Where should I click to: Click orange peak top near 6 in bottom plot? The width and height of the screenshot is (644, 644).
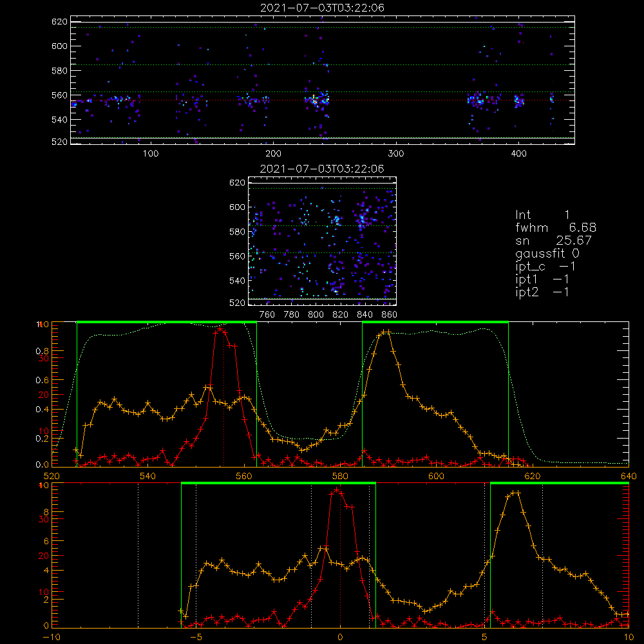(x=515, y=493)
